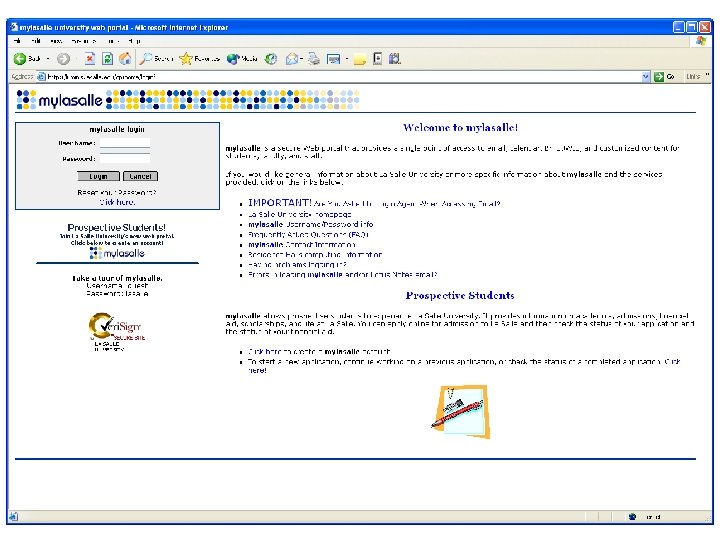Click the Windows flag logo throbber
Screen dimensions: 720x540
click(701, 41)
